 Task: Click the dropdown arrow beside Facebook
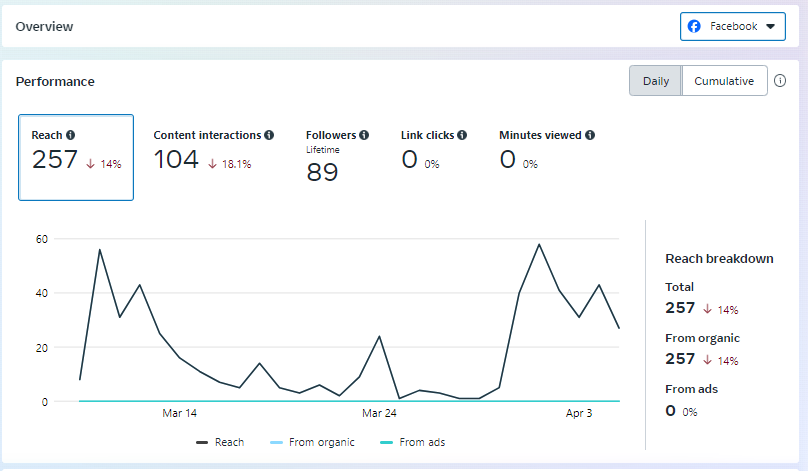[x=771, y=27]
